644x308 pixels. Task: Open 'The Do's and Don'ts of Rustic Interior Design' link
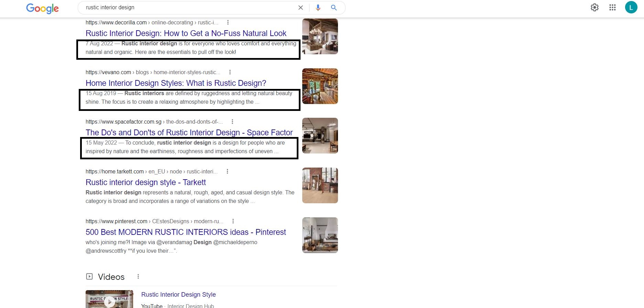[x=189, y=133]
